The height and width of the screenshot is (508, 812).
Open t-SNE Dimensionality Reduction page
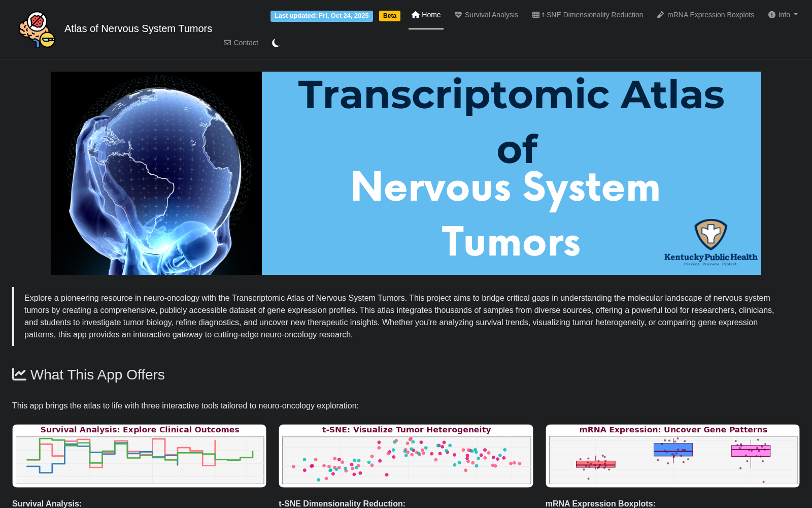588,15
